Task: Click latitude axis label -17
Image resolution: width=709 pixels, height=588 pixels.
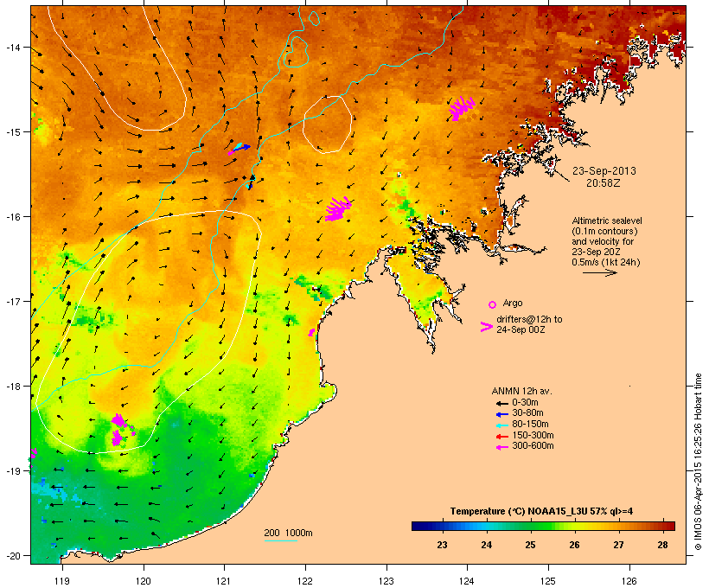Action: click(12, 301)
